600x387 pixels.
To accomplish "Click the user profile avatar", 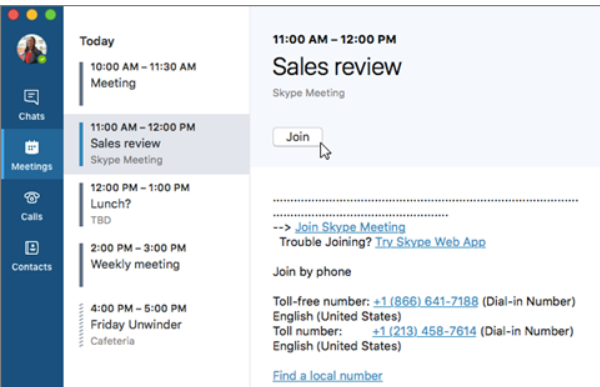I will tap(32, 49).
